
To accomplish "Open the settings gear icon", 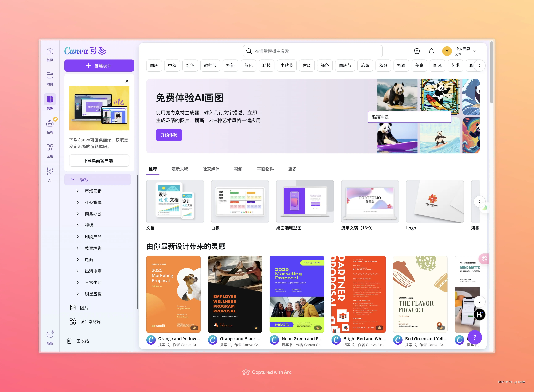I will tap(417, 51).
